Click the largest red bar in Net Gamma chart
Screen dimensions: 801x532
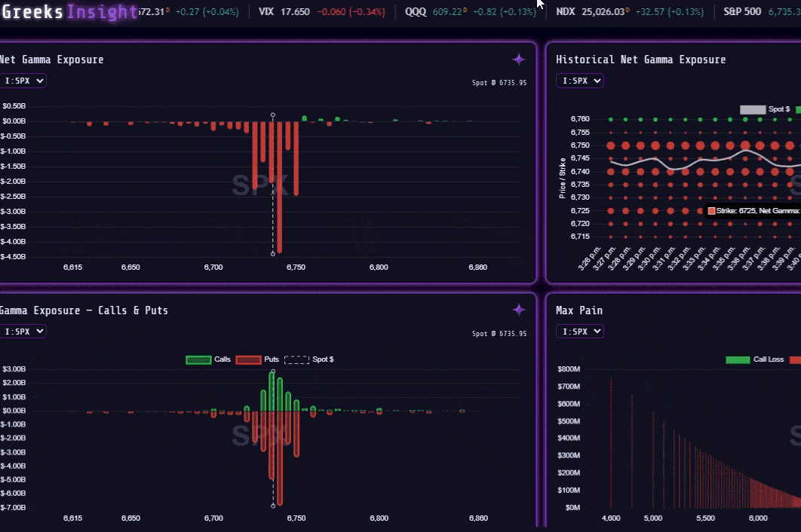click(279, 188)
